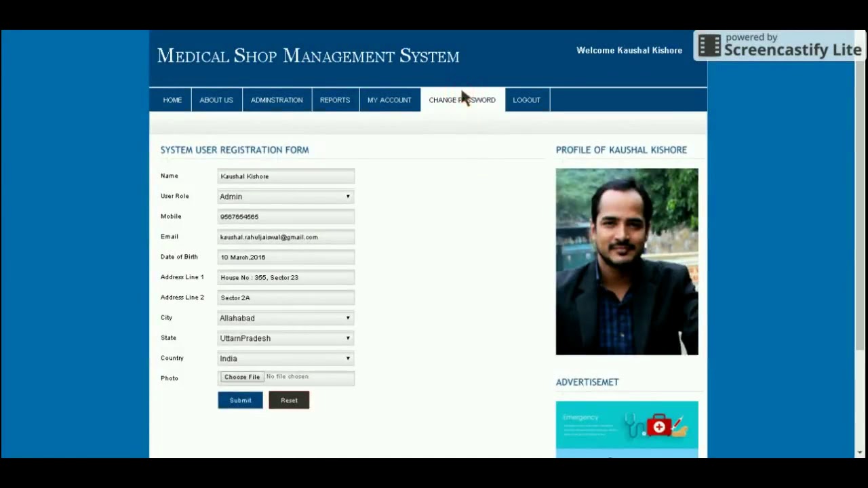Image resolution: width=868 pixels, height=488 pixels.
Task: Open the HOME menu item
Action: 172,100
